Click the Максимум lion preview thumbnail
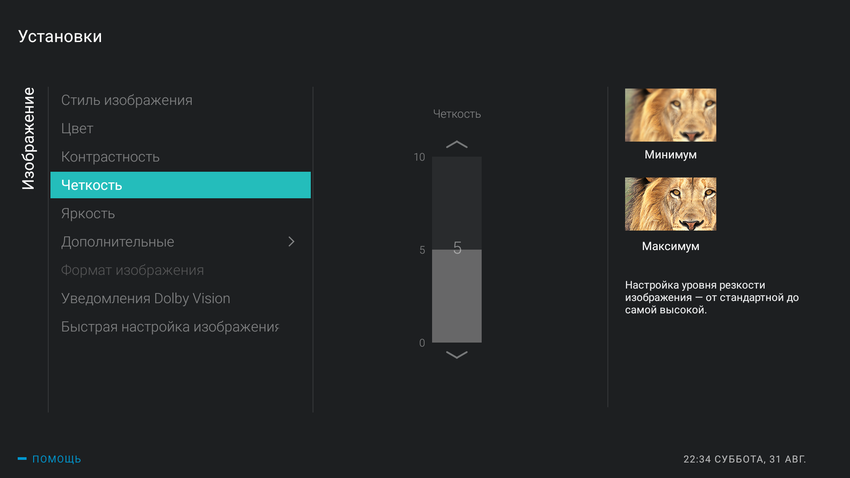The height and width of the screenshot is (478, 850). click(670, 204)
